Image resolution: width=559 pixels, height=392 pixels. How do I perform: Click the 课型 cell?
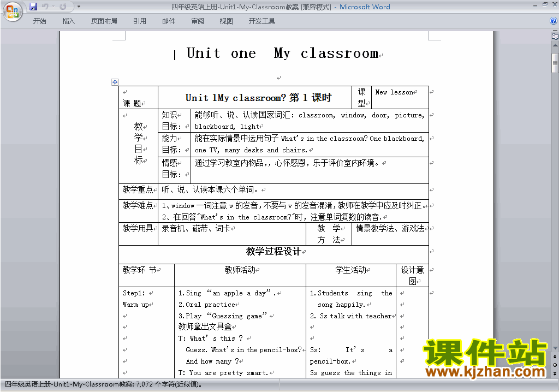coord(361,97)
